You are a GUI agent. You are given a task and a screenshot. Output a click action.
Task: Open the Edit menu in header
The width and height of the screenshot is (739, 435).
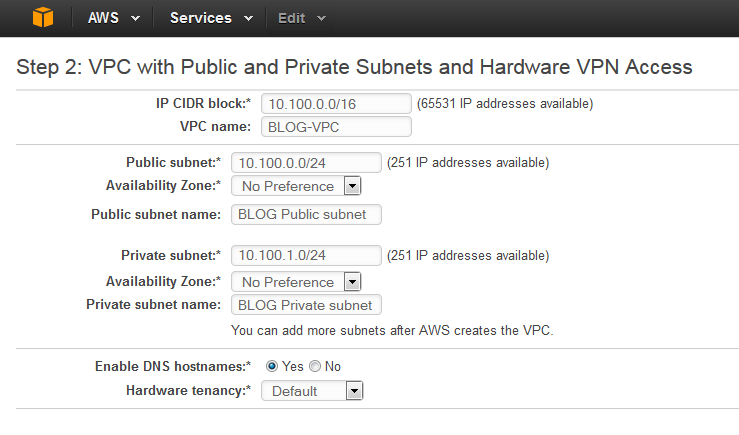coord(302,18)
